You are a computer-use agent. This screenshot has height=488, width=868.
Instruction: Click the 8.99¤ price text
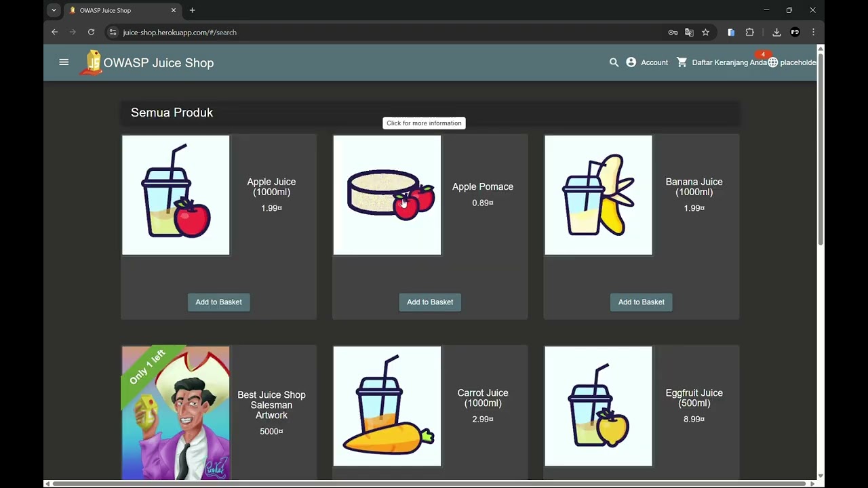pyautogui.click(x=694, y=419)
